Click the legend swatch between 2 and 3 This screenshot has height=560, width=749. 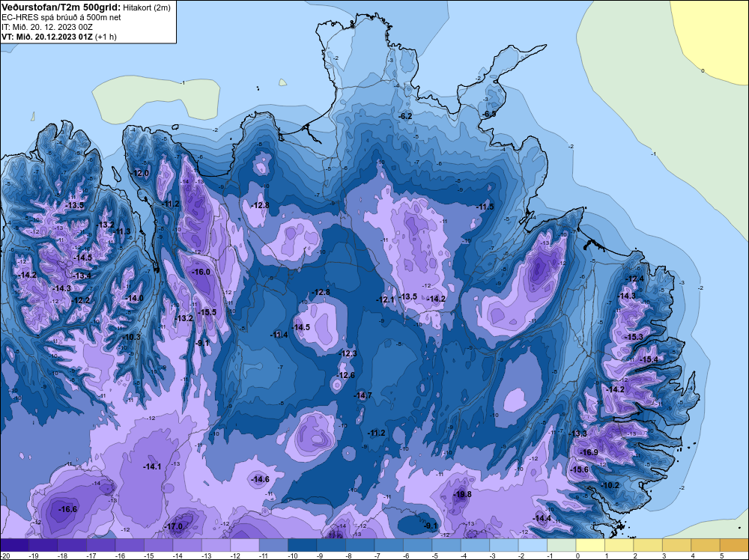point(648,545)
